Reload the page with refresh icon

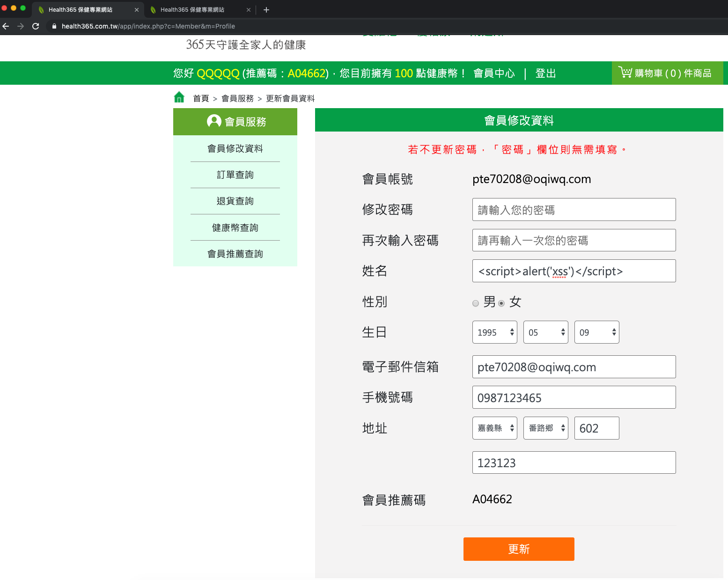(x=36, y=26)
